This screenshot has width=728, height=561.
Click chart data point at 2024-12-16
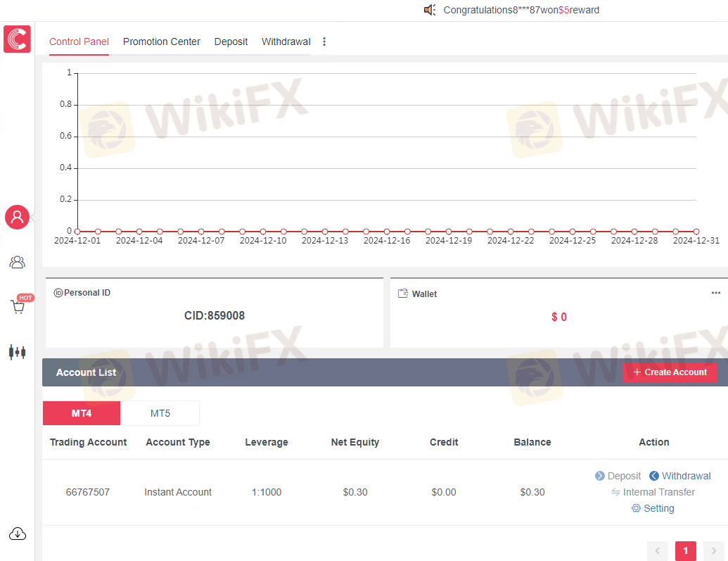387,231
